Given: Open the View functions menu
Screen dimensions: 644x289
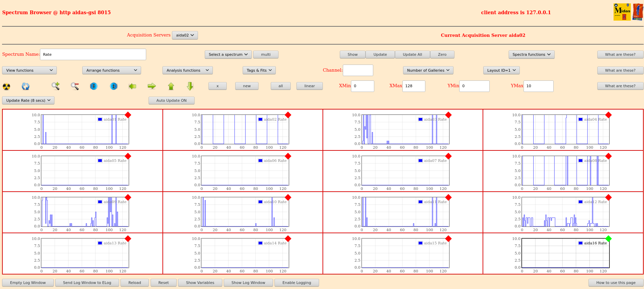Looking at the screenshot, I should coord(29,70).
